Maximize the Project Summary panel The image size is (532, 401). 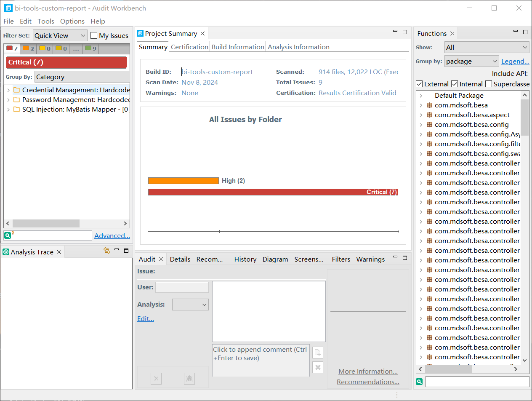point(405,32)
